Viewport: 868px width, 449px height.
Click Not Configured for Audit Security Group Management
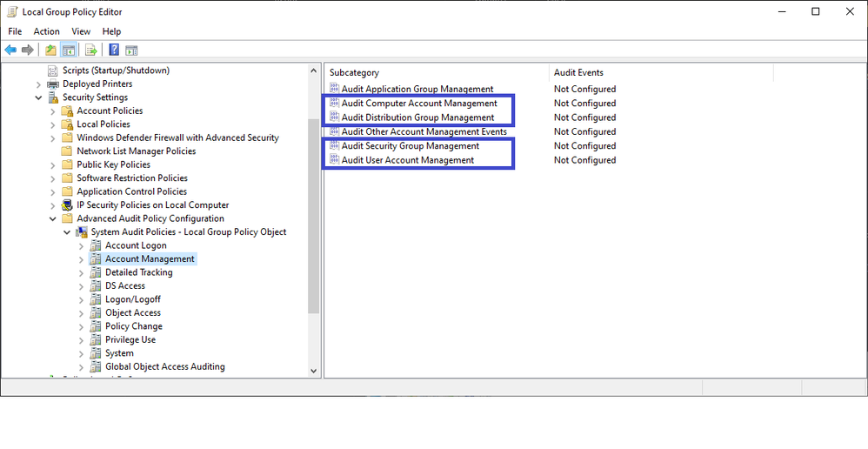click(x=584, y=145)
